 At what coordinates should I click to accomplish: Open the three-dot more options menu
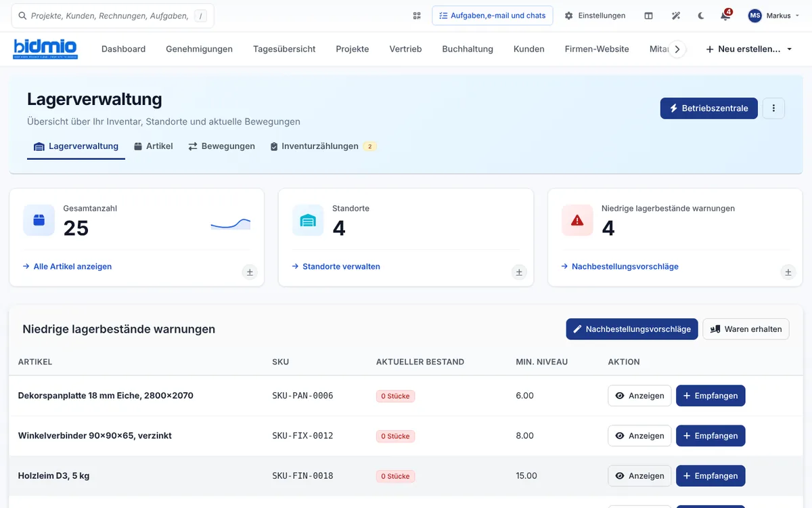coord(773,108)
